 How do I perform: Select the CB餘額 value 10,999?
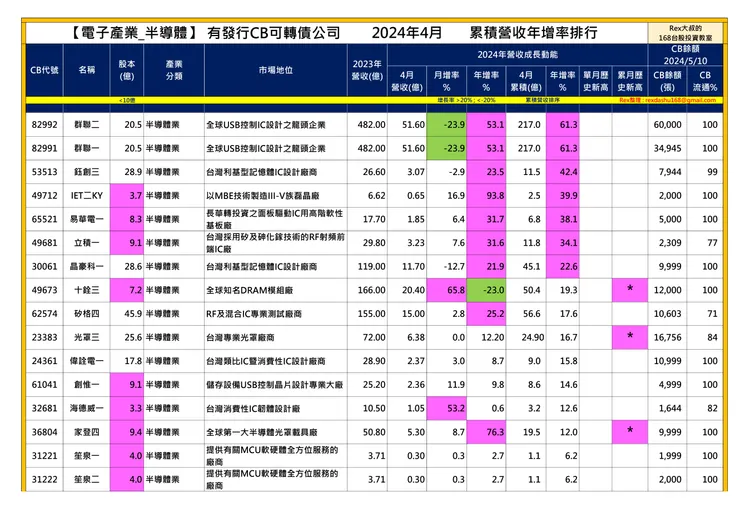tap(667, 361)
